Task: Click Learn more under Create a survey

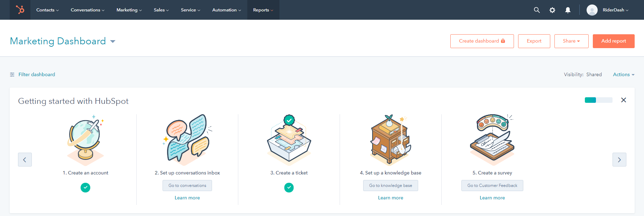Action: tap(492, 198)
